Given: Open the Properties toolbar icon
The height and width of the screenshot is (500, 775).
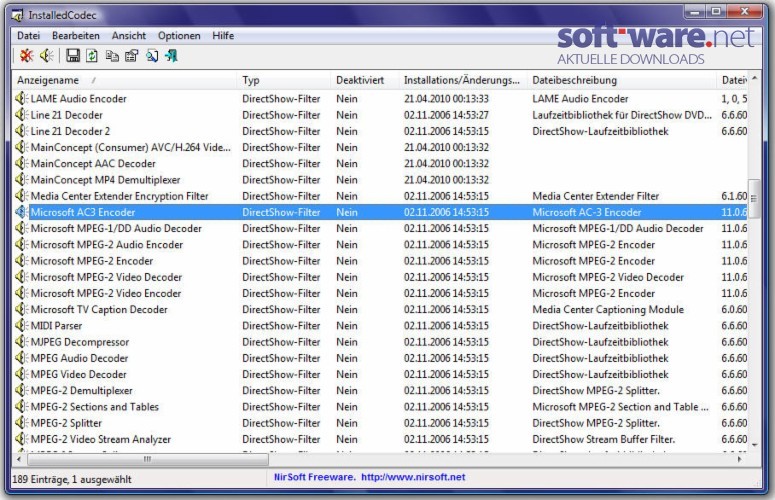Looking at the screenshot, I should click(131, 56).
